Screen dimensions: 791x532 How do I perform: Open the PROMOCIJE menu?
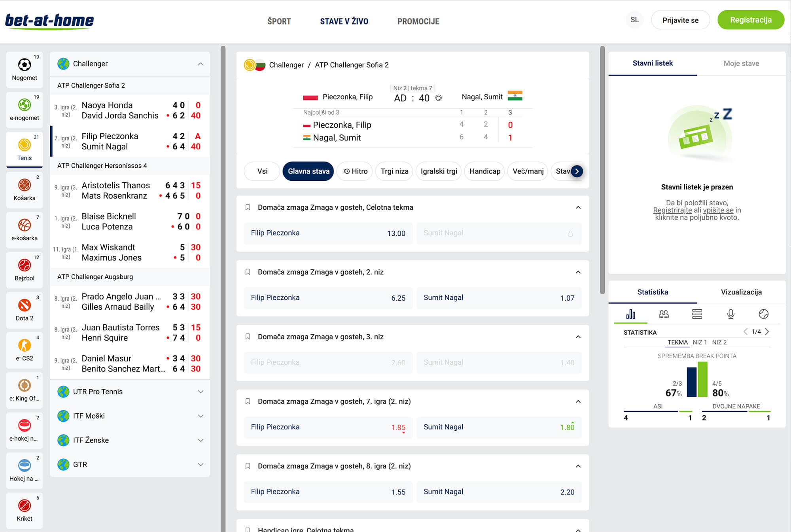418,21
